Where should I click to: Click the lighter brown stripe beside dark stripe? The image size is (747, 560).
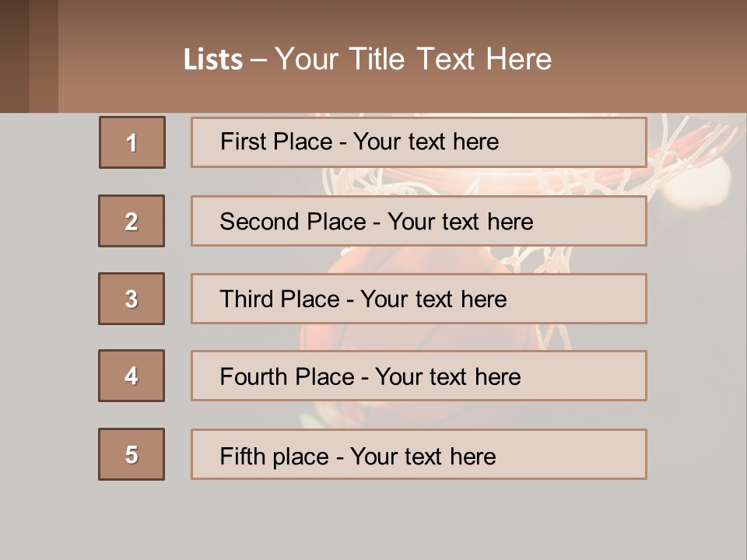tap(44, 56)
